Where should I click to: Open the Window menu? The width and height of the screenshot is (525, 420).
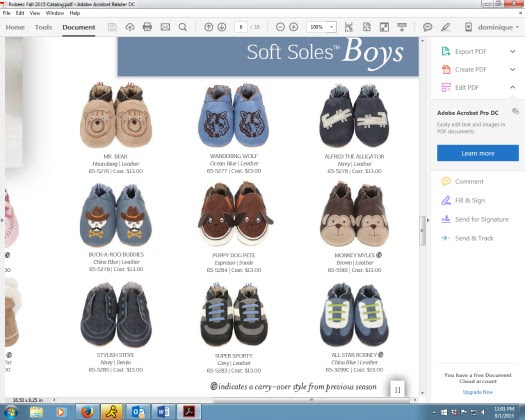pyautogui.click(x=55, y=13)
